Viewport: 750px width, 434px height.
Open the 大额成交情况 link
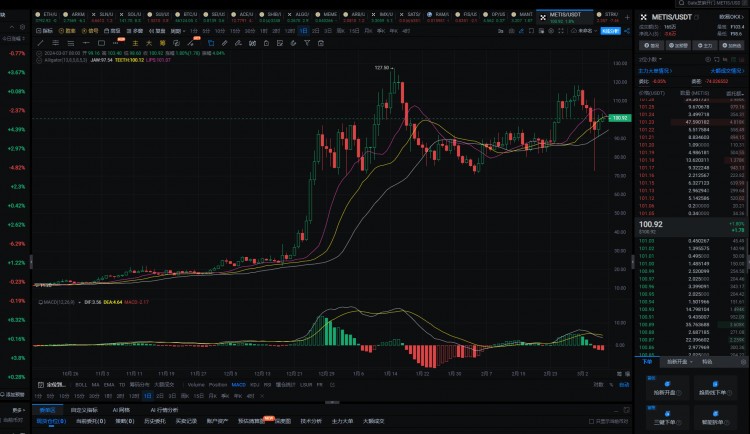(x=727, y=71)
